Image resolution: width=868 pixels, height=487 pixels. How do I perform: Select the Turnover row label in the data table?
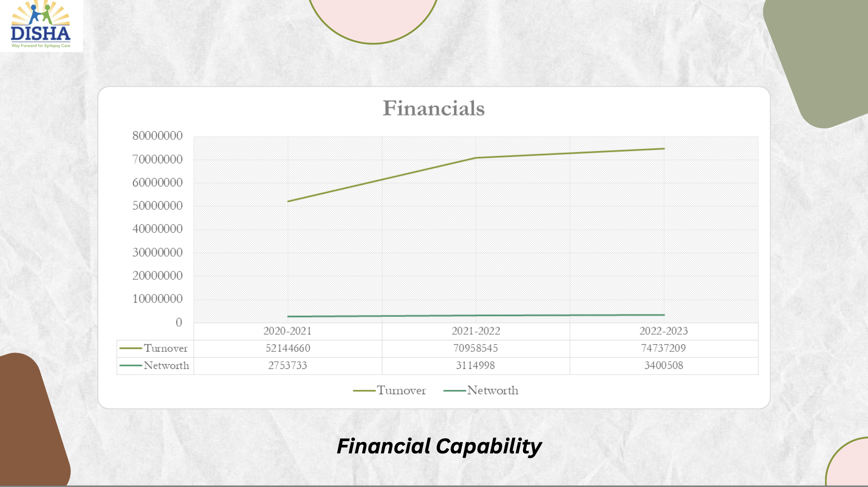coord(166,348)
